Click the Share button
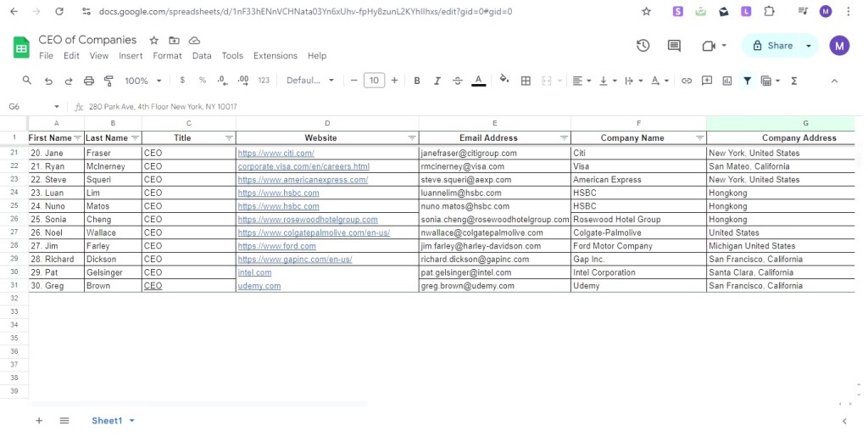 (x=771, y=46)
